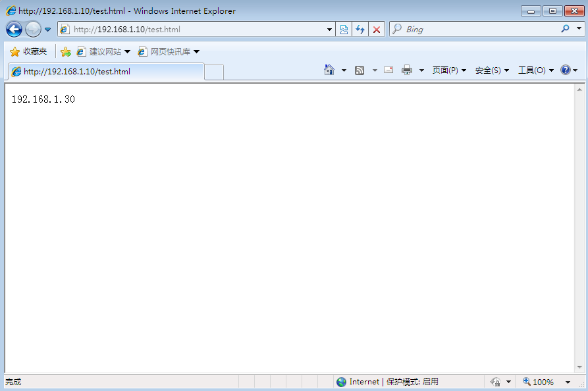
Task: Click the scrollbar down arrow
Action: tap(579, 367)
